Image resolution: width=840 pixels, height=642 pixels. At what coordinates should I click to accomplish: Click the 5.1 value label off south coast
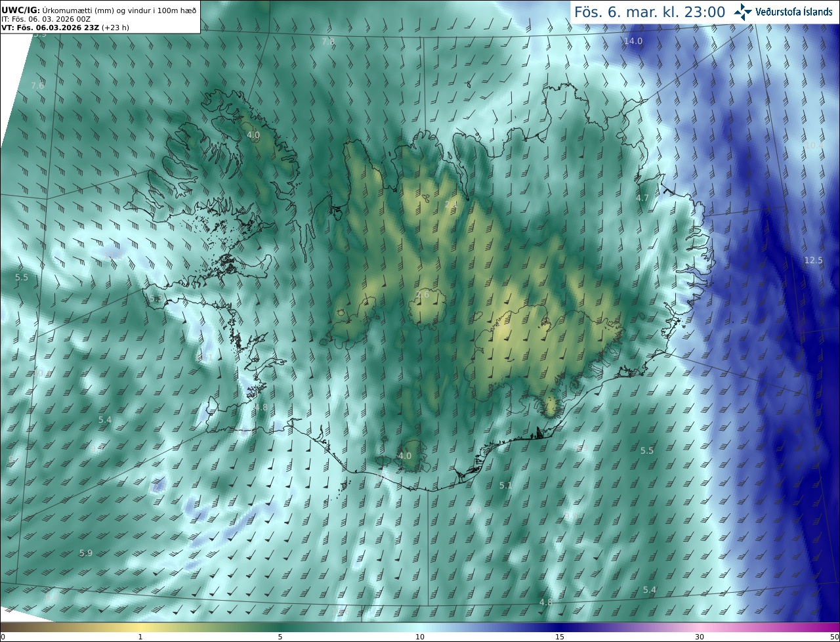[505, 486]
